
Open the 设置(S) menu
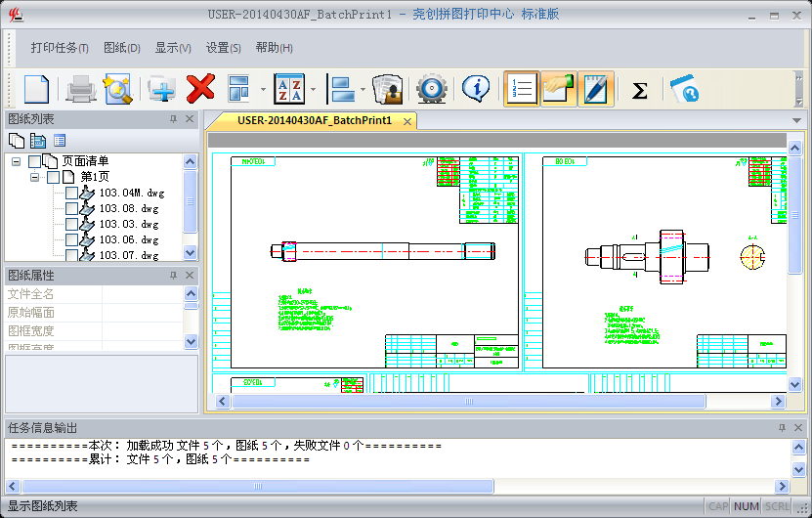[224, 48]
